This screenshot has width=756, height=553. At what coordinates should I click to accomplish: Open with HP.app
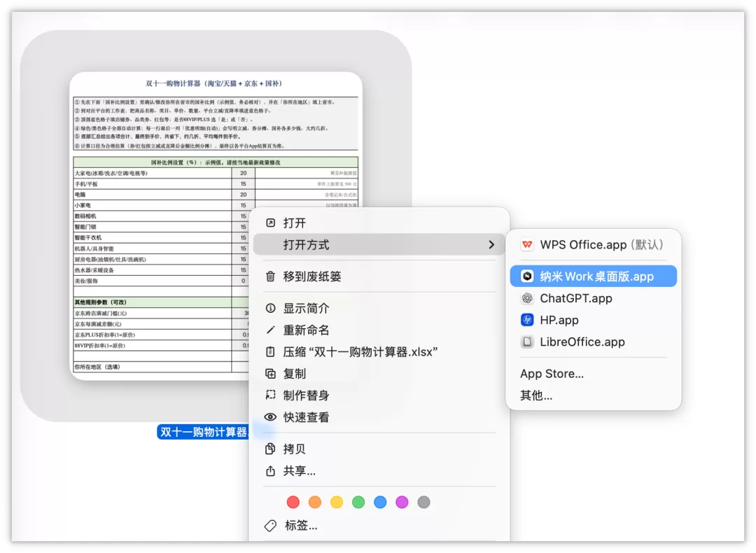point(594,320)
